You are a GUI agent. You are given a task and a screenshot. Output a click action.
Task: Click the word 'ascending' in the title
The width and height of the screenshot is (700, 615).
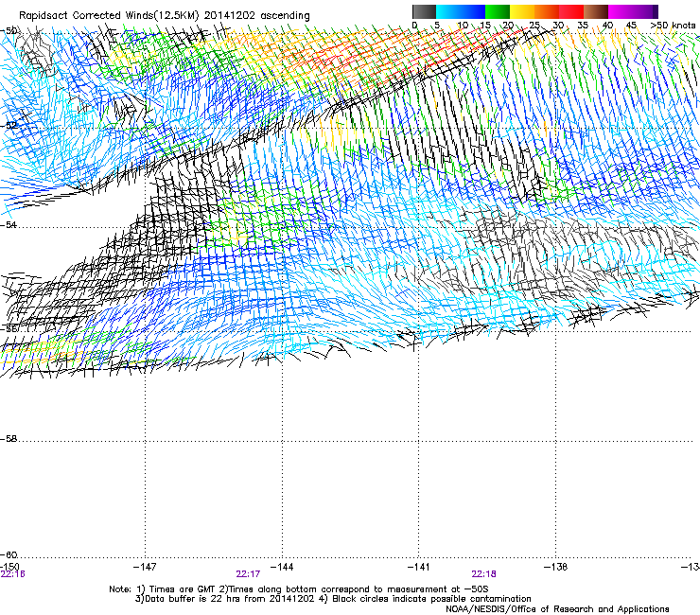click(285, 16)
